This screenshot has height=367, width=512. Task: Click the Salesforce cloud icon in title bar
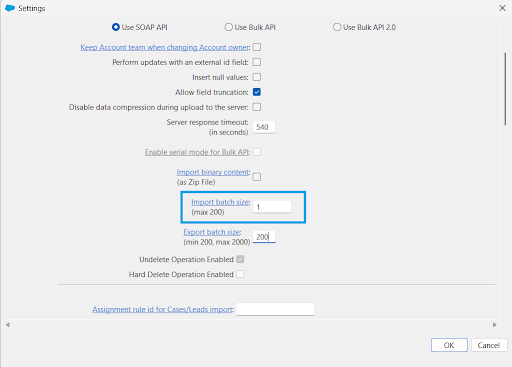10,8
